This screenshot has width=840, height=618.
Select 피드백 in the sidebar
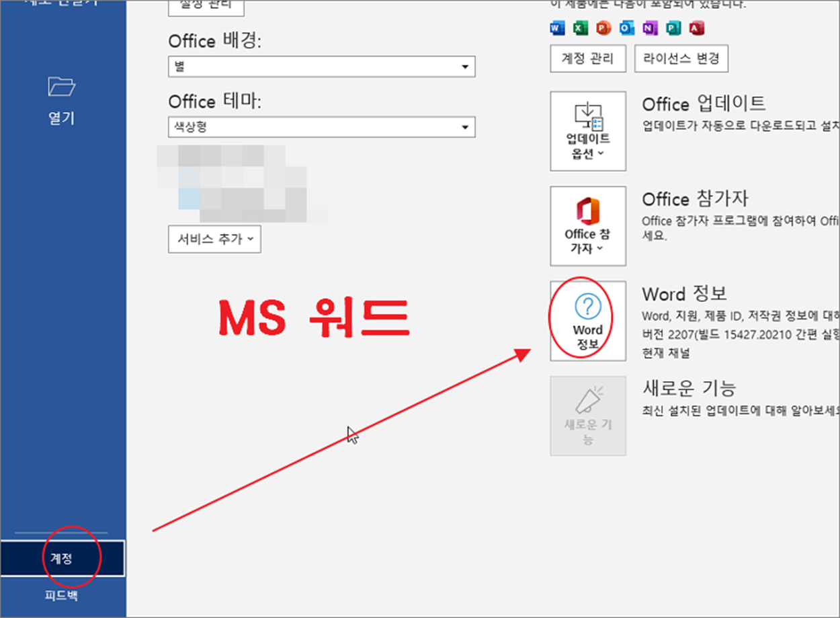[62, 594]
